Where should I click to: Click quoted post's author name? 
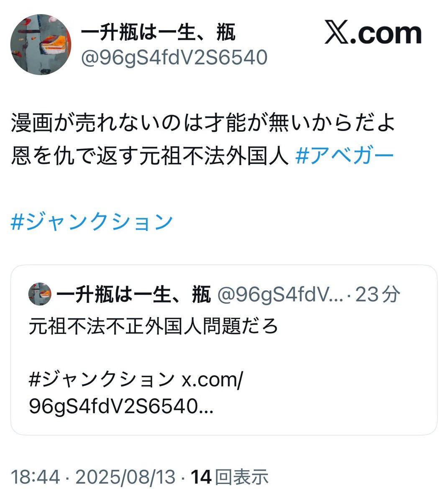pyautogui.click(x=133, y=295)
